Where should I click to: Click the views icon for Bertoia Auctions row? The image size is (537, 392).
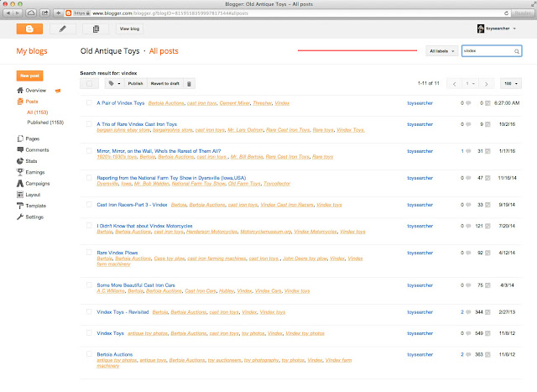pos(487,355)
